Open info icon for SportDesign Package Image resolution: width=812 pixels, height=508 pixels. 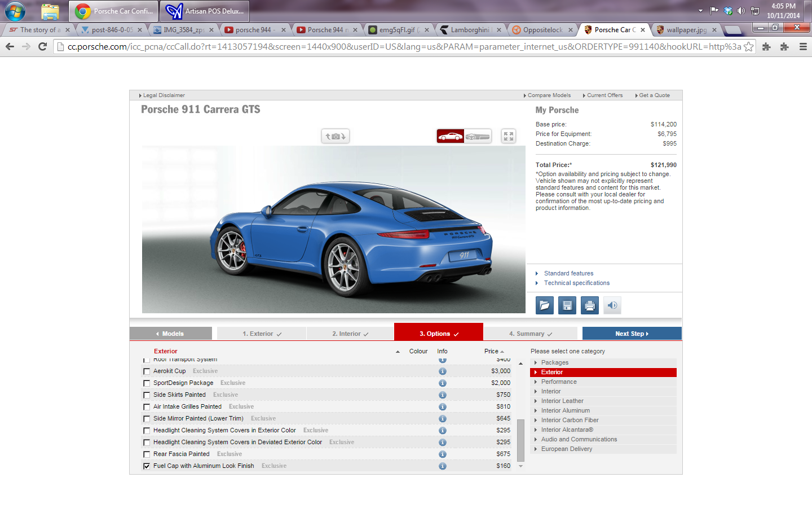point(443,383)
